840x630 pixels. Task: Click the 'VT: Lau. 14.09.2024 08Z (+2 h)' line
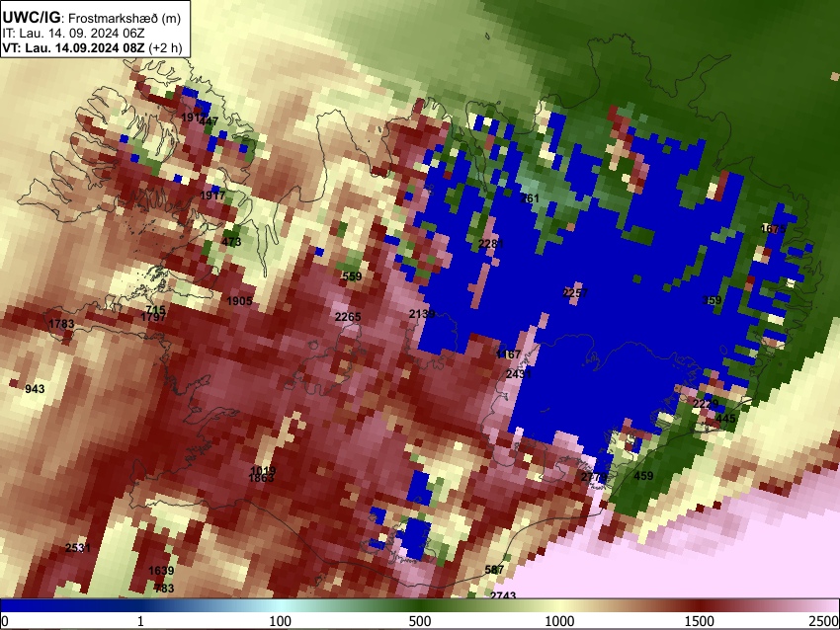[x=92, y=47]
